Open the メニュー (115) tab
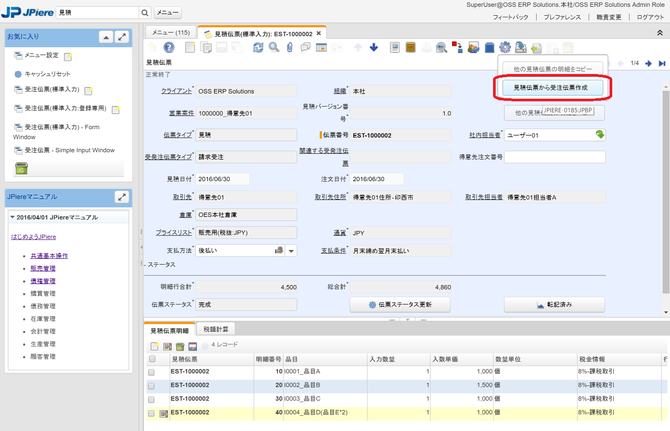Screen dimensions: 670x431 [171, 32]
